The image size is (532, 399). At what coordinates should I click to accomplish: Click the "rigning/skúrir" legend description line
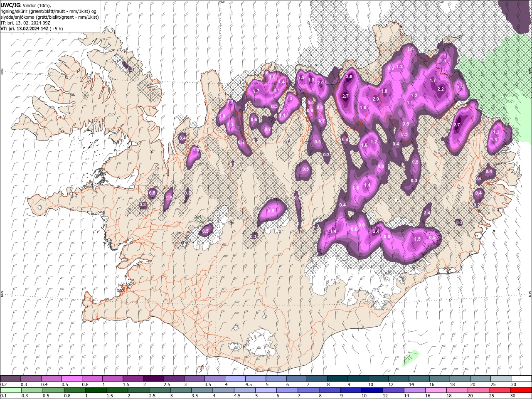[x=49, y=11]
